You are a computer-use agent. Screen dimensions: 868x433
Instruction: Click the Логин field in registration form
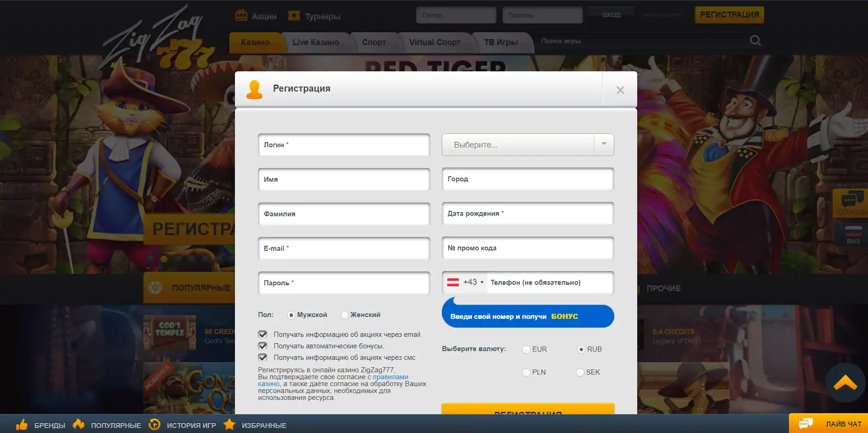(x=344, y=145)
